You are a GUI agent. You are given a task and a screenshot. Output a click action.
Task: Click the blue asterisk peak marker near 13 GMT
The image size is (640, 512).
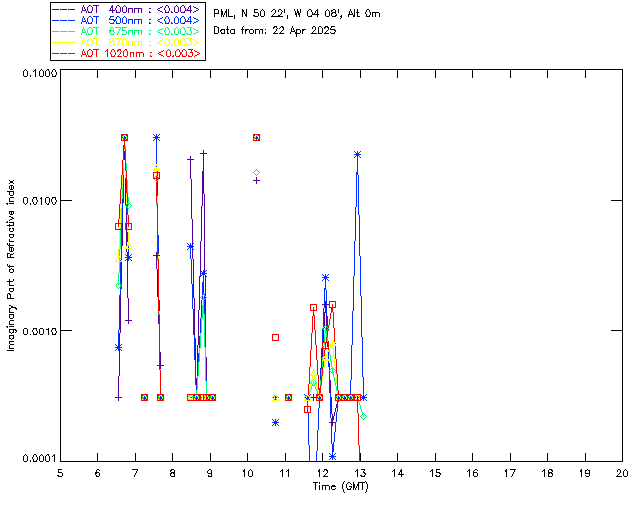coord(358,154)
